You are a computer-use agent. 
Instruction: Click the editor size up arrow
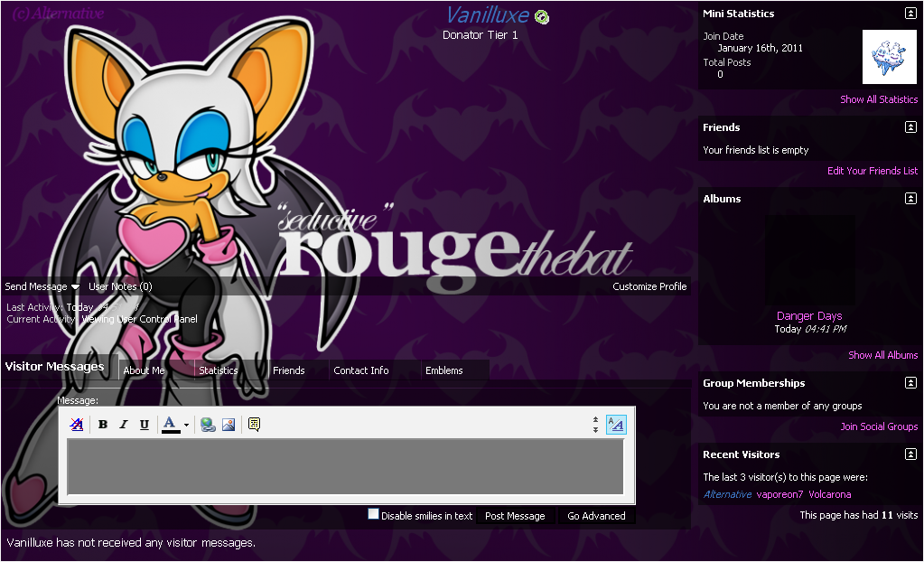pyautogui.click(x=595, y=420)
